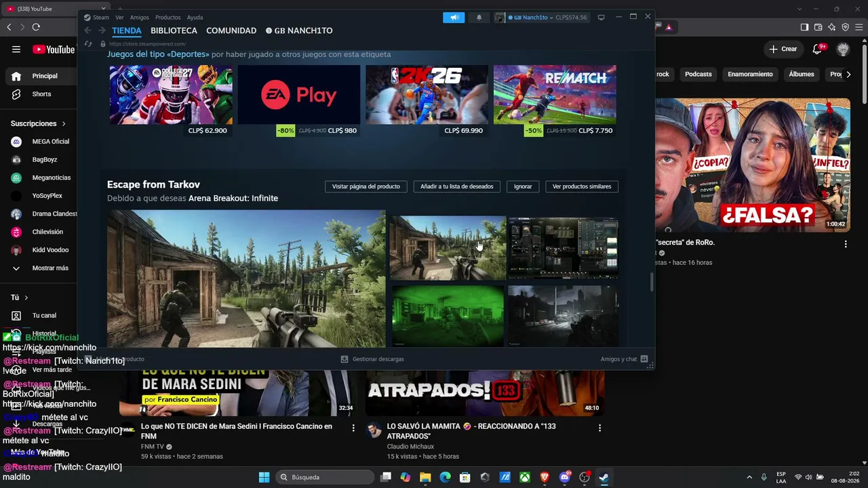The image size is (868, 488).
Task: Open the Productos menu in Steam
Action: (168, 18)
